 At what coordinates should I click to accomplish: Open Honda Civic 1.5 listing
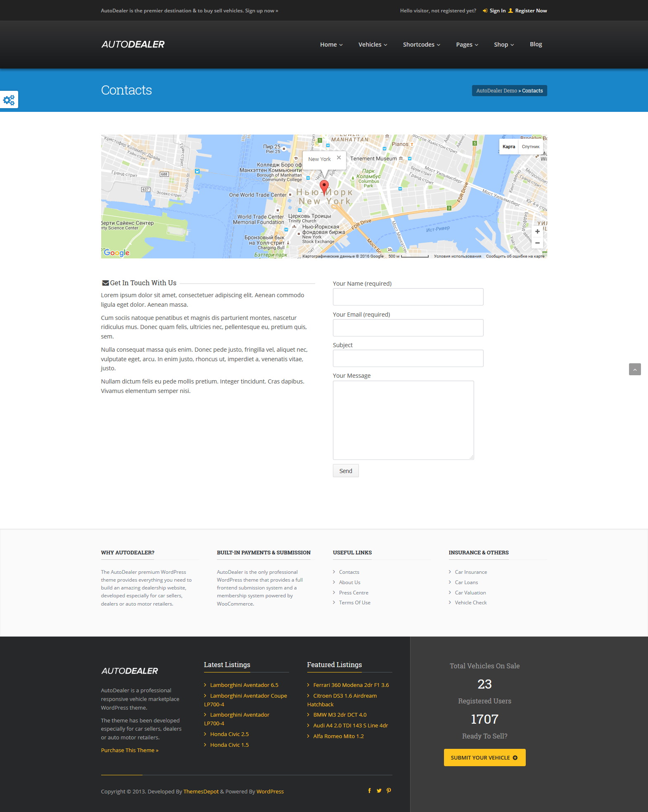click(x=229, y=745)
